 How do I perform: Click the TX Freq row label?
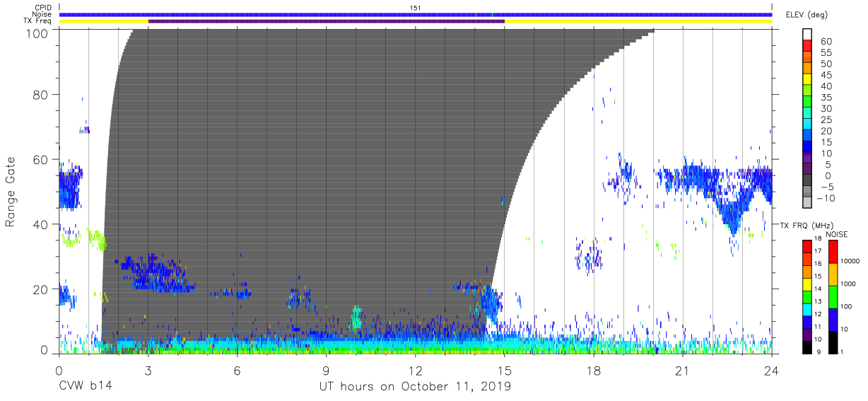tap(37, 21)
